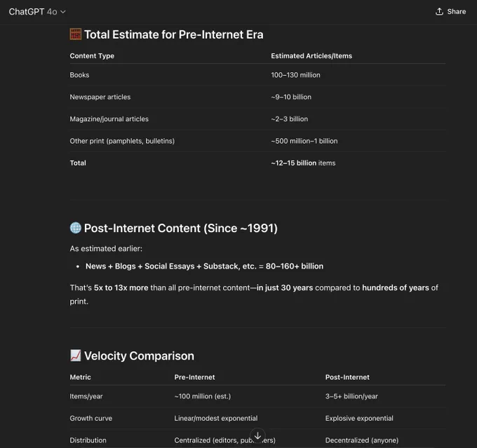Click the 100–130 million Books value

pyautogui.click(x=296, y=75)
